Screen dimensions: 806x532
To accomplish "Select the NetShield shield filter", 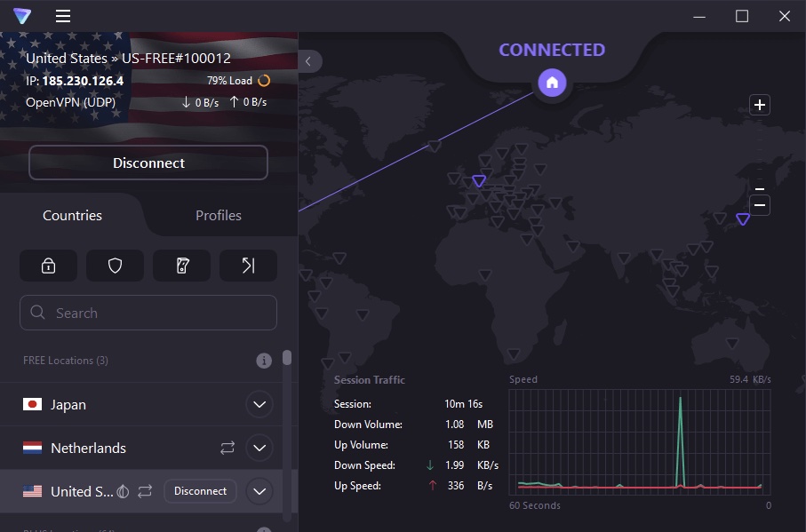I will pos(115,265).
